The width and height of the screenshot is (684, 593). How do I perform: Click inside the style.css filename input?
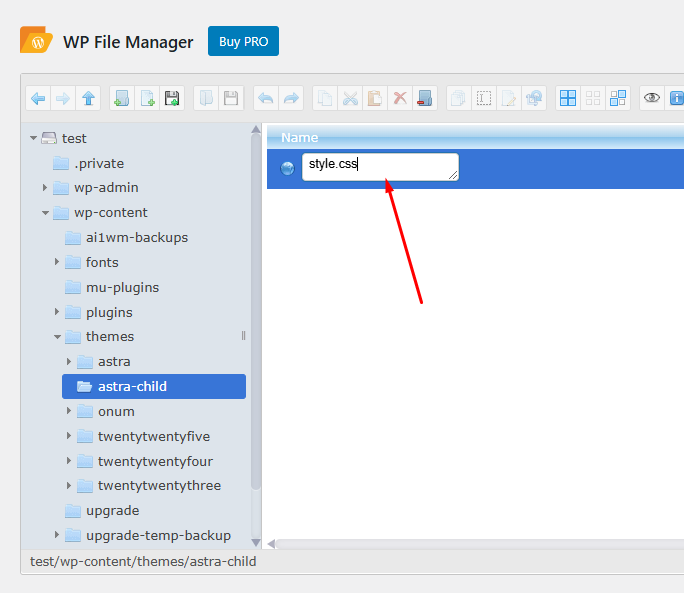[380, 167]
